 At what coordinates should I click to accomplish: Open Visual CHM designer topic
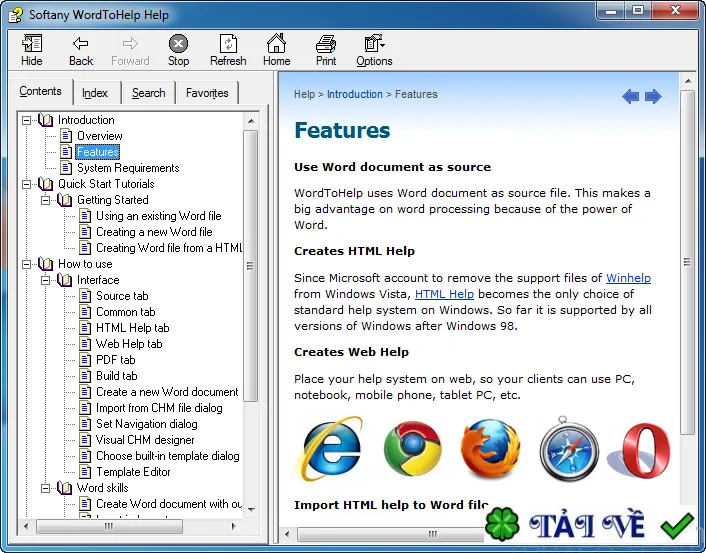pyautogui.click(x=145, y=440)
